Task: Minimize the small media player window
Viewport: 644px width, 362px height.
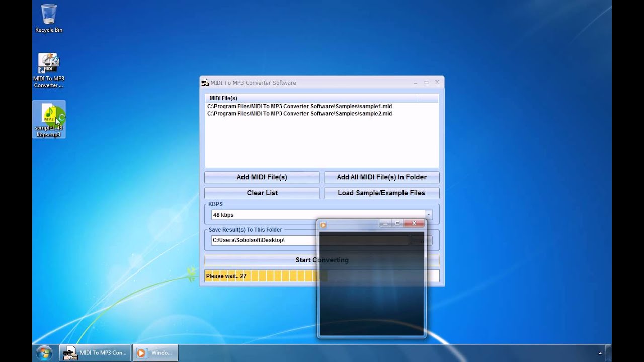Action: pos(385,223)
